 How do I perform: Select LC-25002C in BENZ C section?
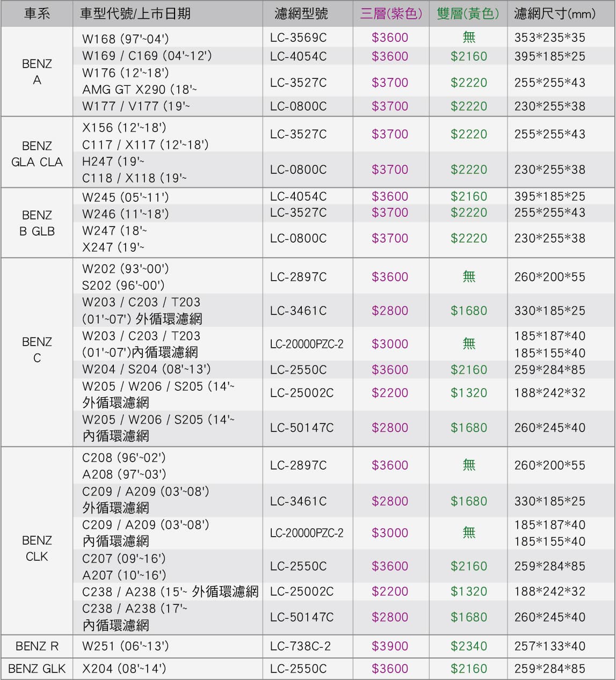(302, 393)
